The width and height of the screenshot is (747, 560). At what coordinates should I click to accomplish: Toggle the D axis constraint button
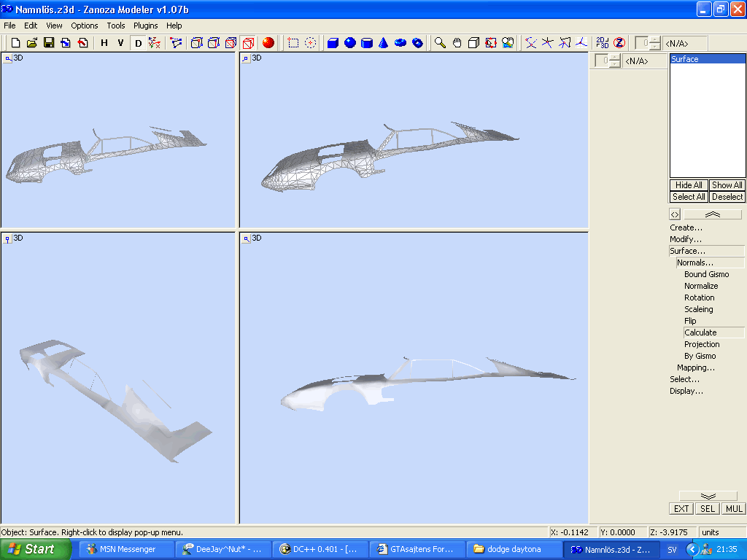[138, 43]
